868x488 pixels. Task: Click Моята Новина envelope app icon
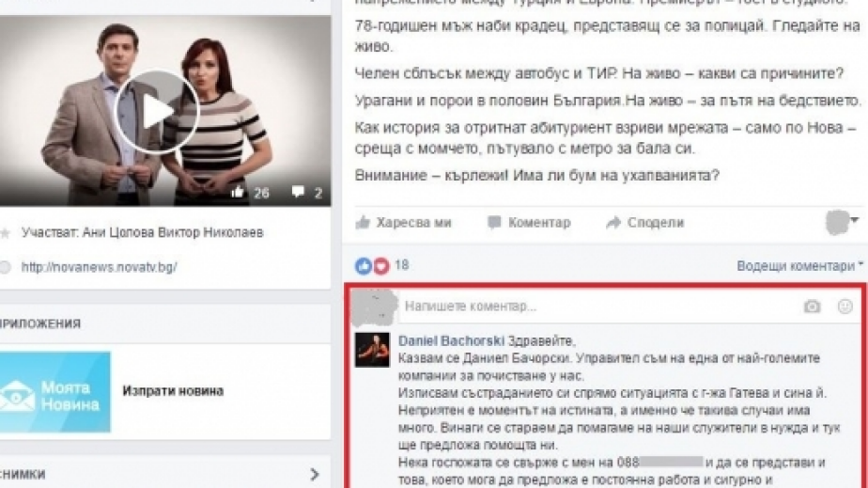coord(54,392)
